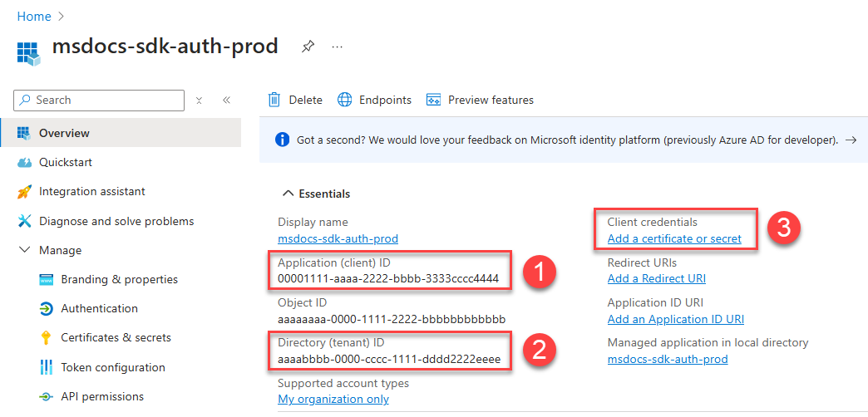868x417 pixels.
Task: Open Diagnose and solve problems
Action: [116, 221]
